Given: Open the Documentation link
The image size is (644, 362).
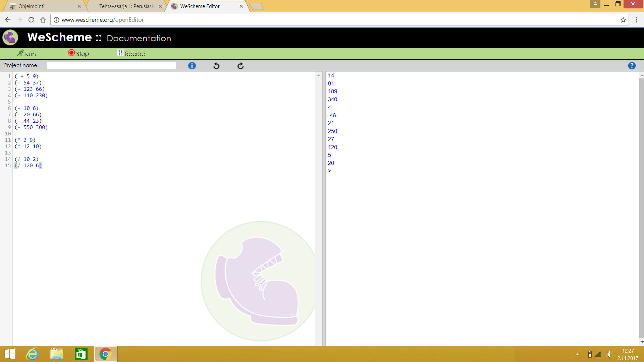Looking at the screenshot, I should coord(139,38).
